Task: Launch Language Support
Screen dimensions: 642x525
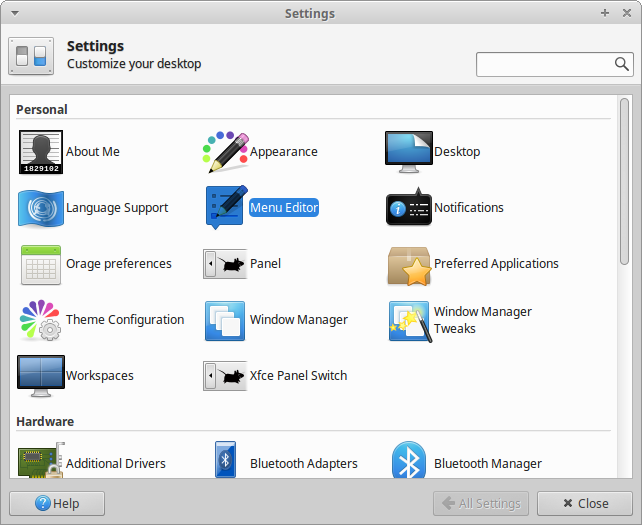Action: point(41,208)
